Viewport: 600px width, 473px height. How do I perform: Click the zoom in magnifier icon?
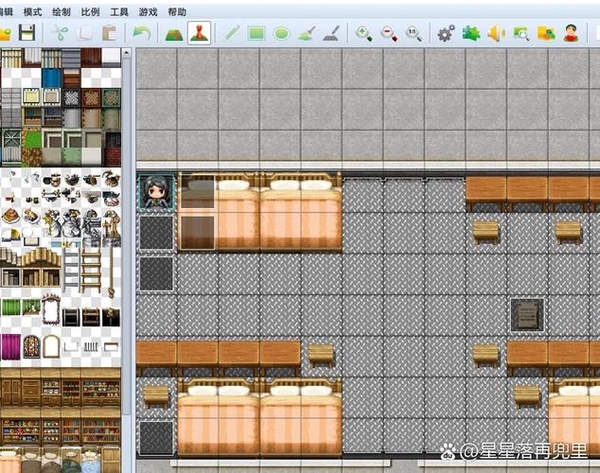[364, 33]
